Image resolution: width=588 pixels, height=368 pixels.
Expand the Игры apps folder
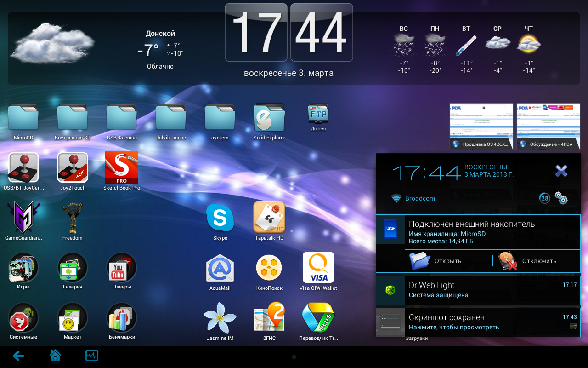tap(23, 268)
